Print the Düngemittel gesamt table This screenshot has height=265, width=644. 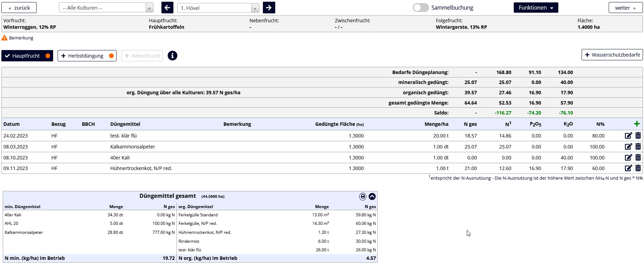pyautogui.click(x=363, y=196)
